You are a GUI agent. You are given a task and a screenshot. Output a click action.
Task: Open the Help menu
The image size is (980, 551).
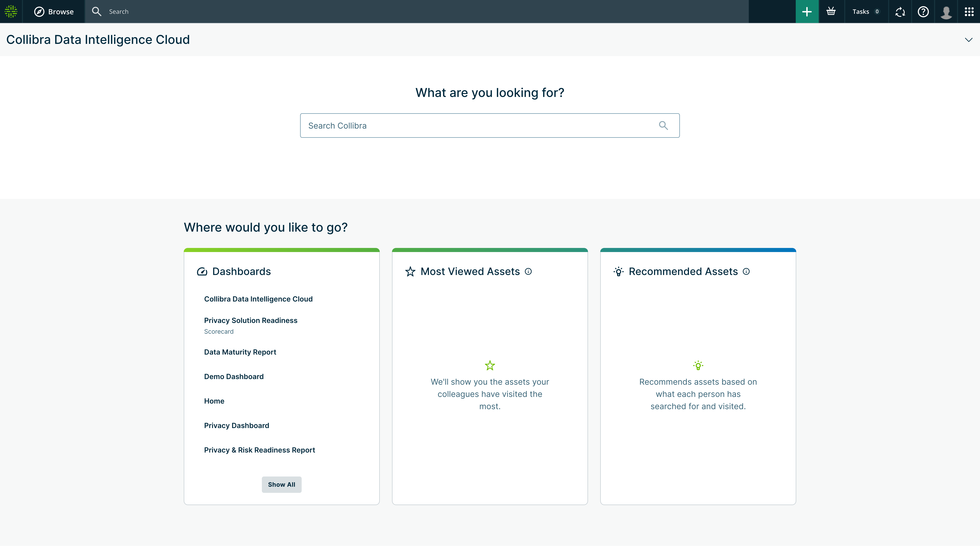tap(923, 11)
